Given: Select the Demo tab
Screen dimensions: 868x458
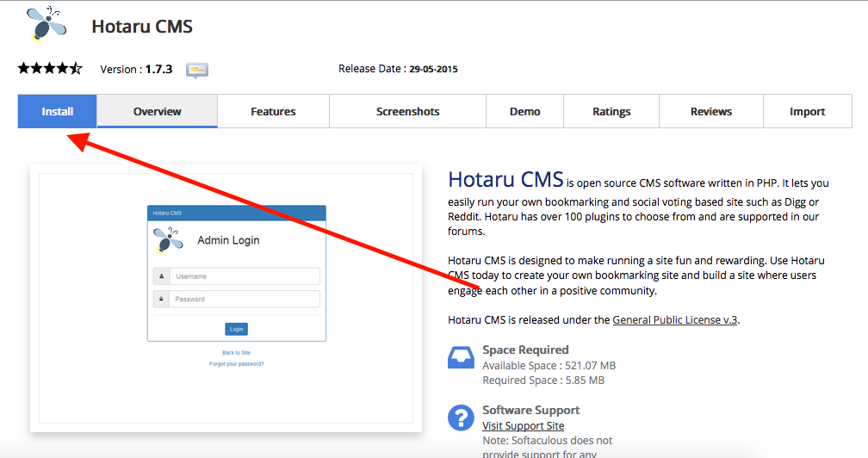Looking at the screenshot, I should pos(524,111).
